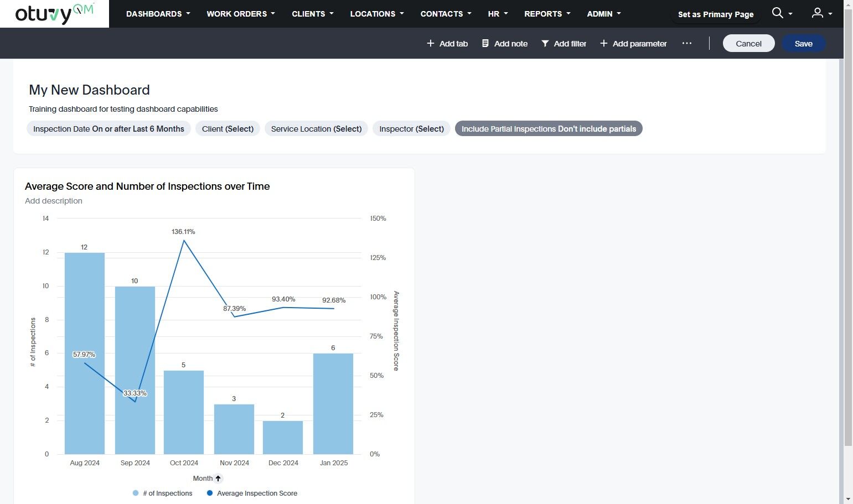
Task: Toggle Month sort order arrow
Action: (x=218, y=479)
